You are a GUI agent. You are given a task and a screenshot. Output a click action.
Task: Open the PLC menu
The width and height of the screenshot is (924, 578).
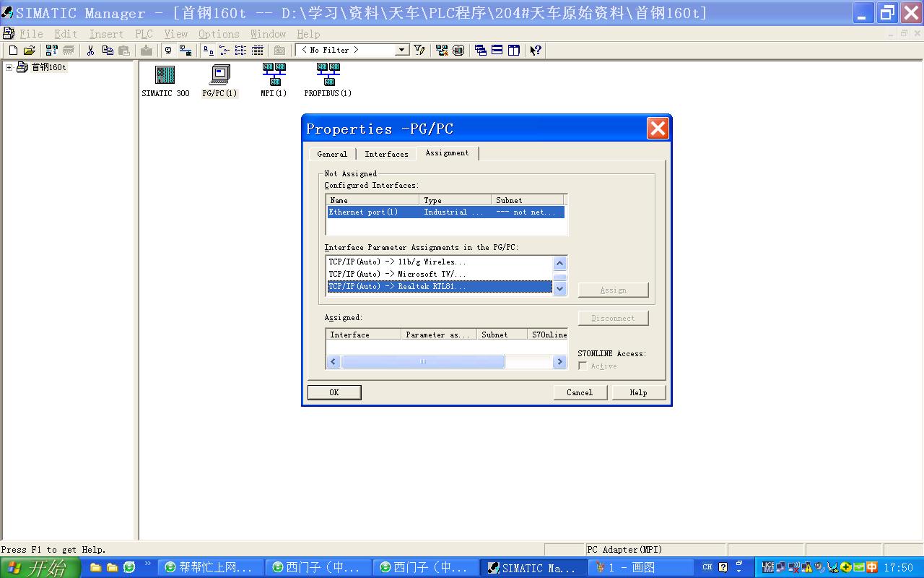pyautogui.click(x=144, y=34)
